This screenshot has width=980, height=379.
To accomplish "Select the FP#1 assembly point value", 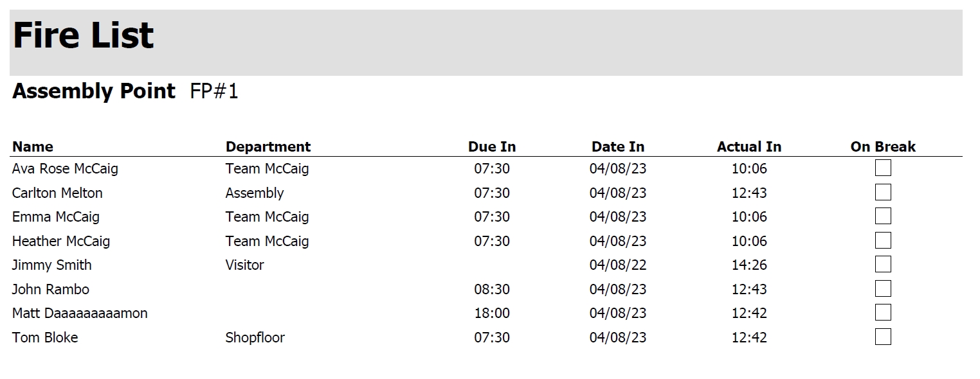I will [214, 91].
